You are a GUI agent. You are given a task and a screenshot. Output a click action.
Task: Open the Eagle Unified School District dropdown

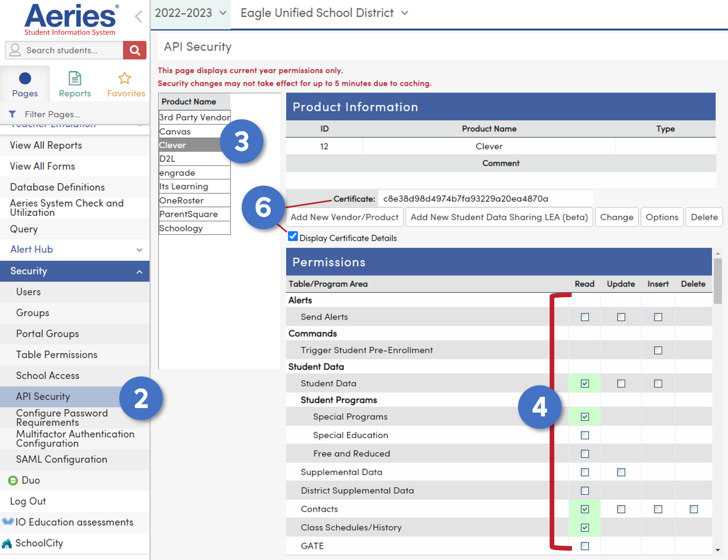pyautogui.click(x=324, y=13)
